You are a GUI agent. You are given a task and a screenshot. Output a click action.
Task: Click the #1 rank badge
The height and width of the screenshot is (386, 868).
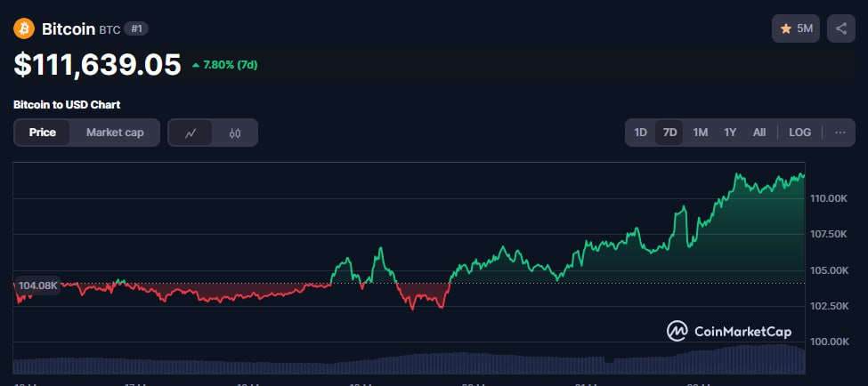136,28
